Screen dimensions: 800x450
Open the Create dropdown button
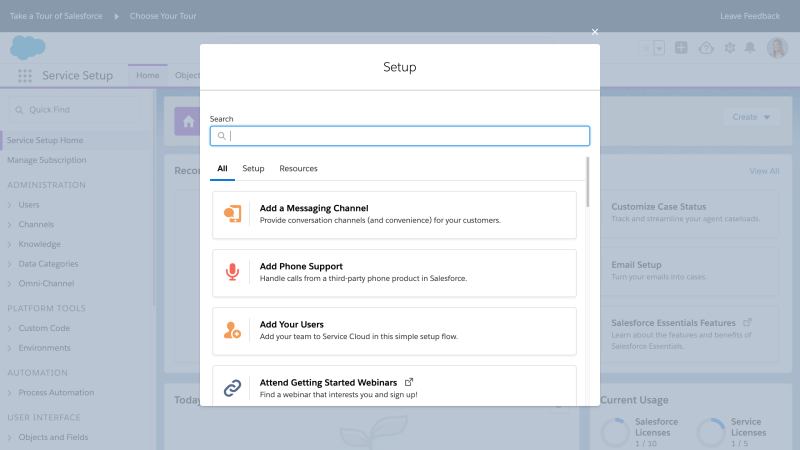tap(751, 117)
